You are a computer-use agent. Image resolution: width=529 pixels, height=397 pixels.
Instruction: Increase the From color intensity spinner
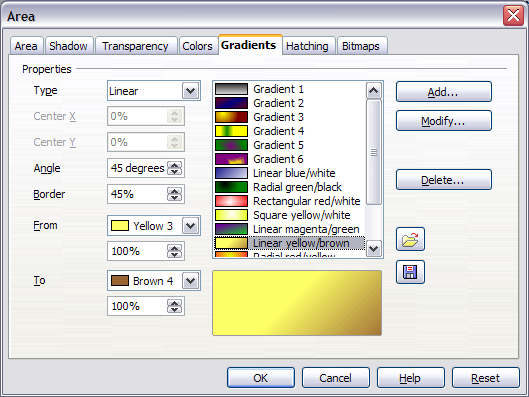174,248
